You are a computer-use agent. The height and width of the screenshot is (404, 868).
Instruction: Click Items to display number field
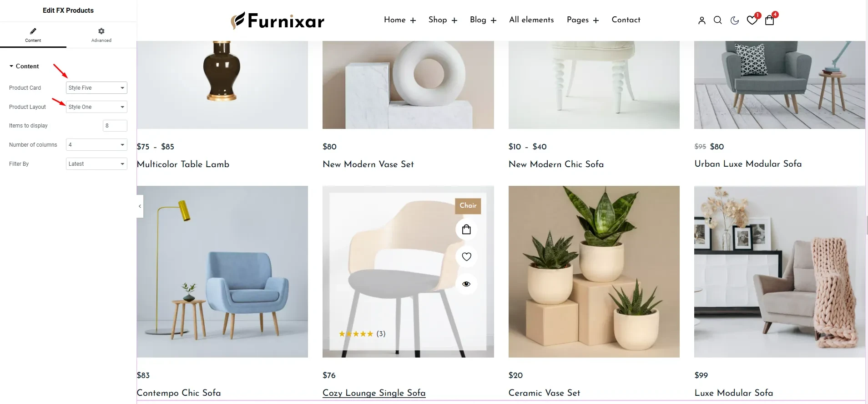coord(115,126)
